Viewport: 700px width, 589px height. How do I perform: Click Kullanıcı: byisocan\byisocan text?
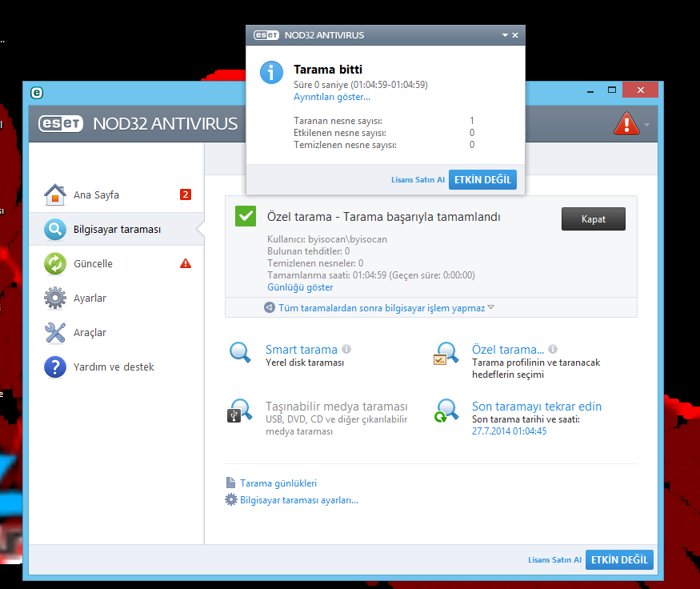coord(326,239)
